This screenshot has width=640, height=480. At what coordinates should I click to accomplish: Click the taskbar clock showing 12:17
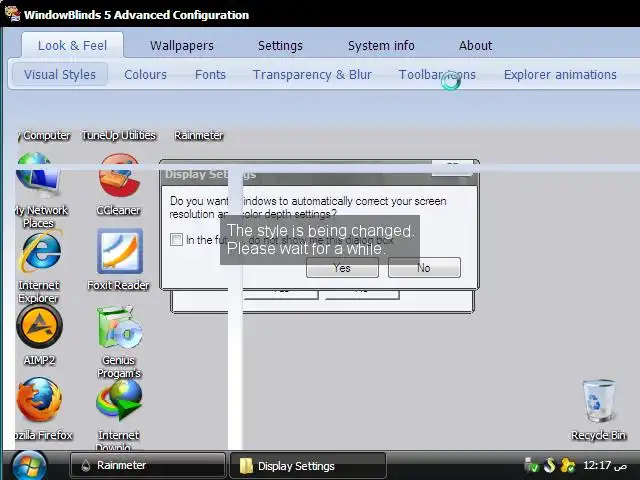tap(605, 465)
